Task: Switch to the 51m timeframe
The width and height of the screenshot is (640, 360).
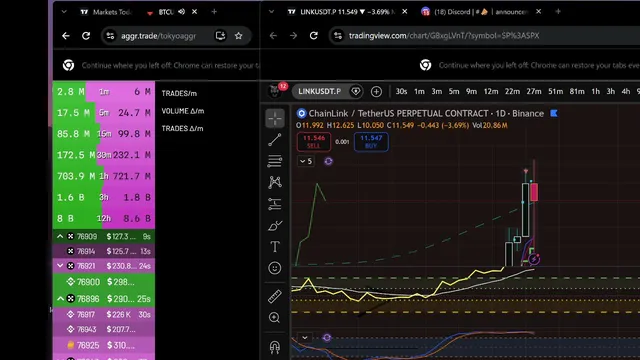Action: click(x=555, y=91)
